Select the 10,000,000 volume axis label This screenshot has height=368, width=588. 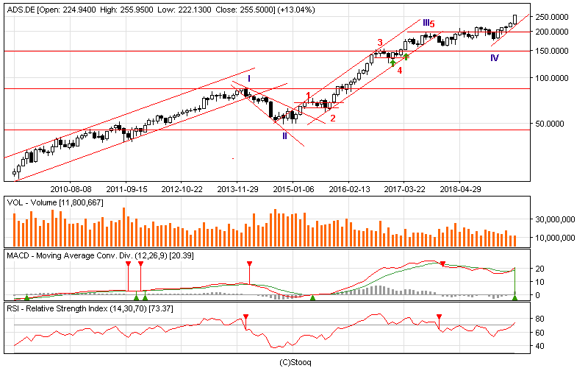pyautogui.click(x=555, y=238)
